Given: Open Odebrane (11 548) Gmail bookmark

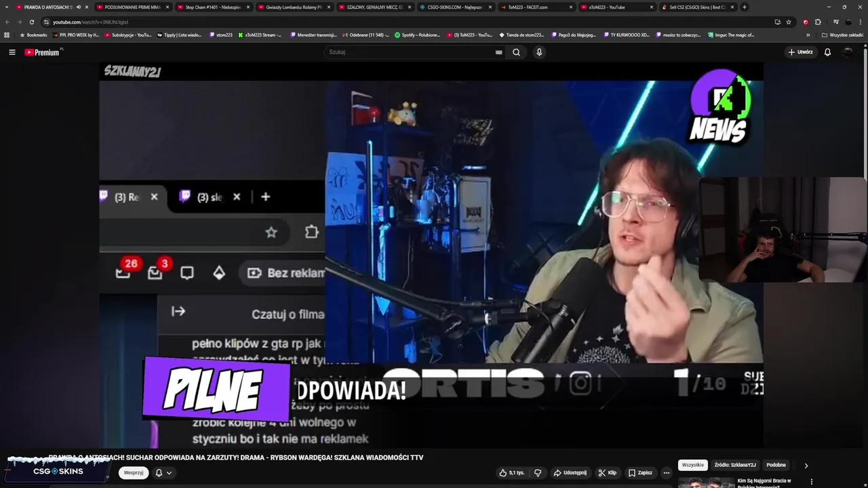Looking at the screenshot, I should click(x=366, y=35).
